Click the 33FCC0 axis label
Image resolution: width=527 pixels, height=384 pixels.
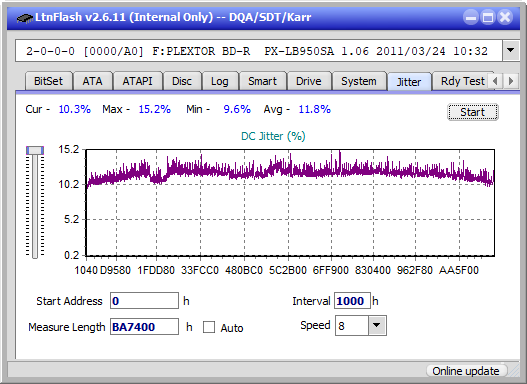point(200,270)
